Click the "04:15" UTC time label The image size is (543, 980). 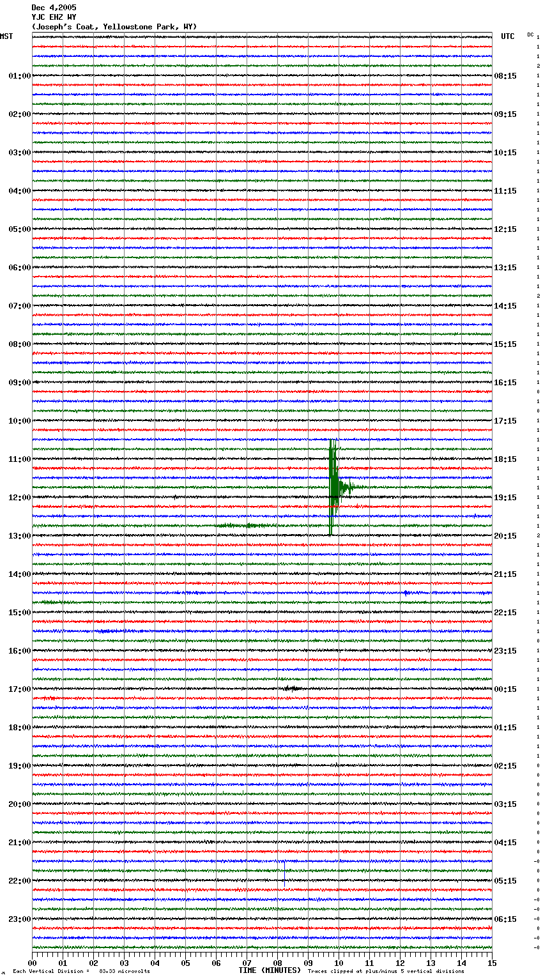505,843
